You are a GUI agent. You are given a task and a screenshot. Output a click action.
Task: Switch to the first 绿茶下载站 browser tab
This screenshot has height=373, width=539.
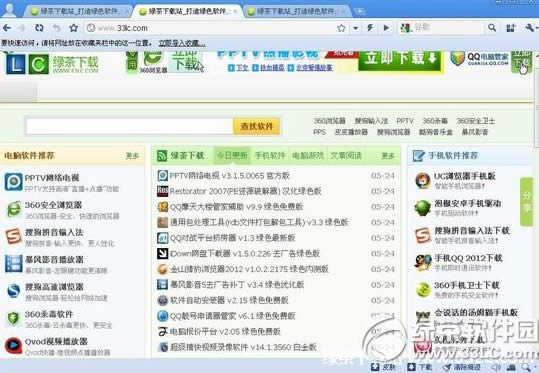tap(77, 11)
